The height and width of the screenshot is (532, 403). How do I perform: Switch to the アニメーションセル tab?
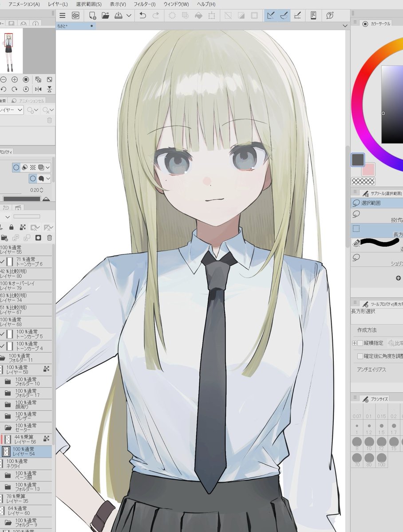pos(27,101)
